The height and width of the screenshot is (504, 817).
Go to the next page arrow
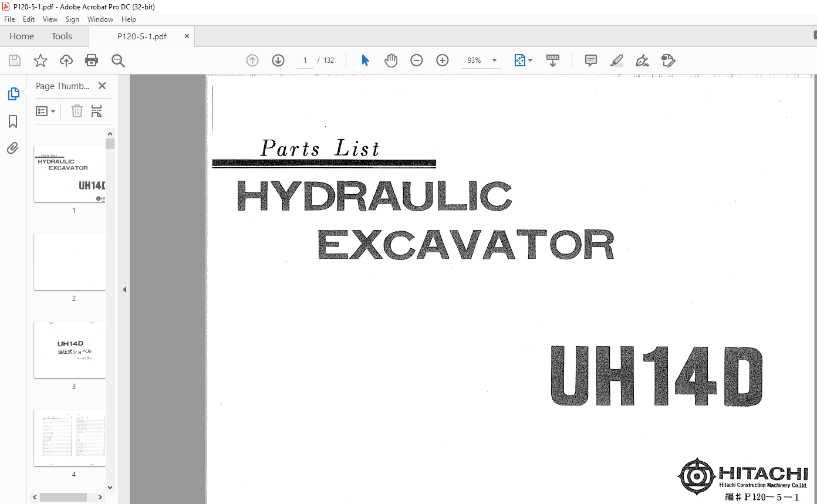coord(278,60)
